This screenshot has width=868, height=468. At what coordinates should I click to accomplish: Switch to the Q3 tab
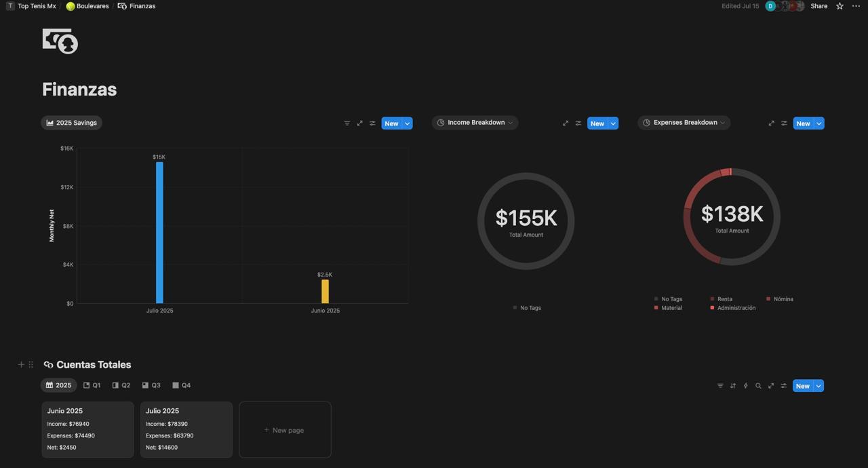(x=151, y=385)
